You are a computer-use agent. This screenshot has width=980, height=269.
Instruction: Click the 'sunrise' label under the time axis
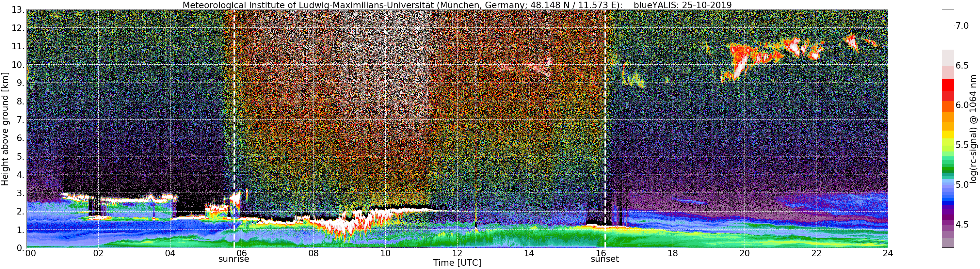click(x=233, y=259)
